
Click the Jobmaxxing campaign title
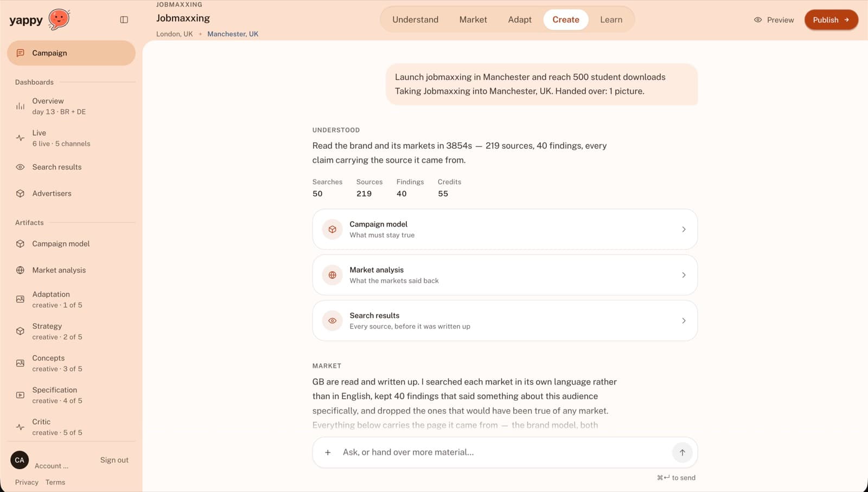click(183, 18)
